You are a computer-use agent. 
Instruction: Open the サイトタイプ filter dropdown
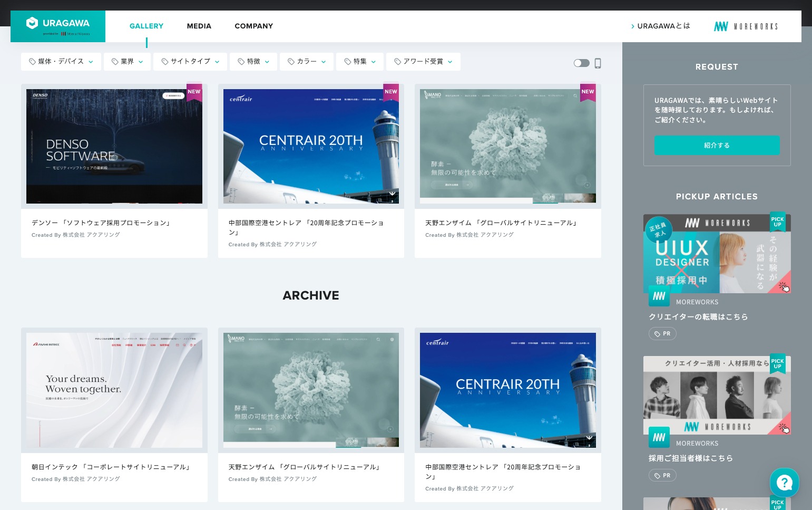[x=190, y=62]
